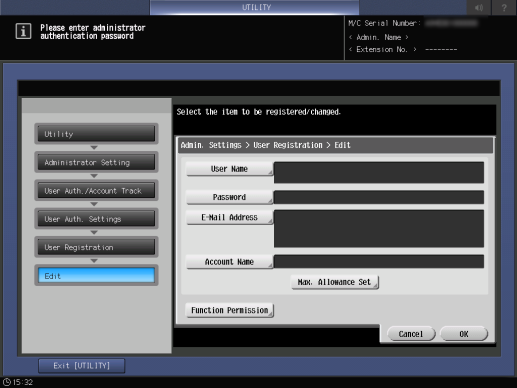Image resolution: width=517 pixels, height=388 pixels.
Task: Click the 'Extension No.' label
Action: click(382, 49)
